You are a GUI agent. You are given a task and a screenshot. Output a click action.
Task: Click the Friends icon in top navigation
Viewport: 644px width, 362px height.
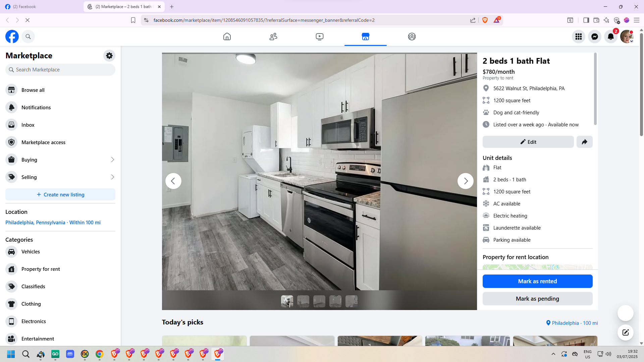click(x=273, y=37)
